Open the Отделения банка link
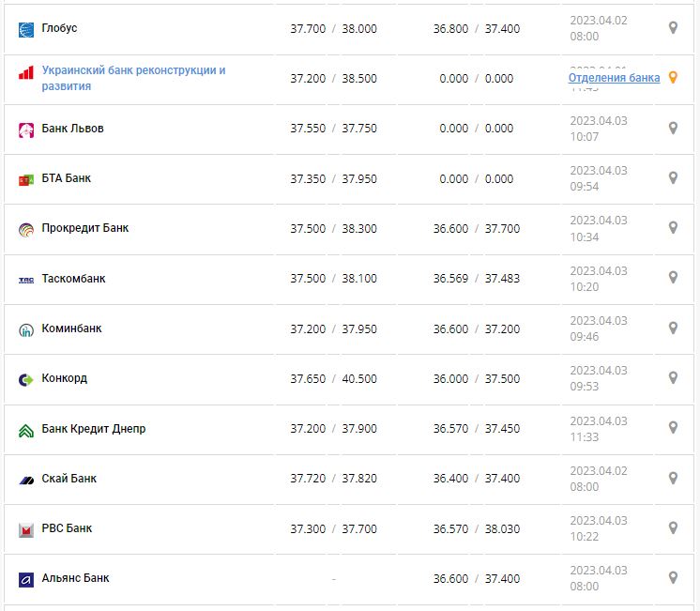 tap(614, 78)
